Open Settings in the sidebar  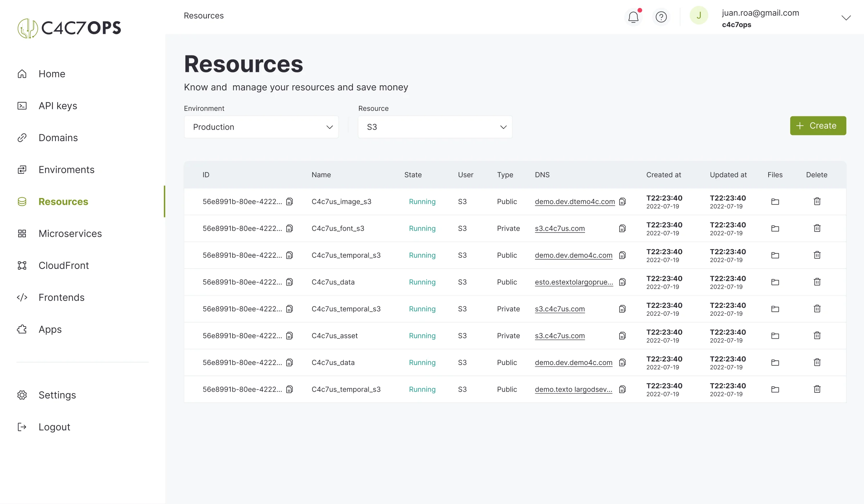57,395
